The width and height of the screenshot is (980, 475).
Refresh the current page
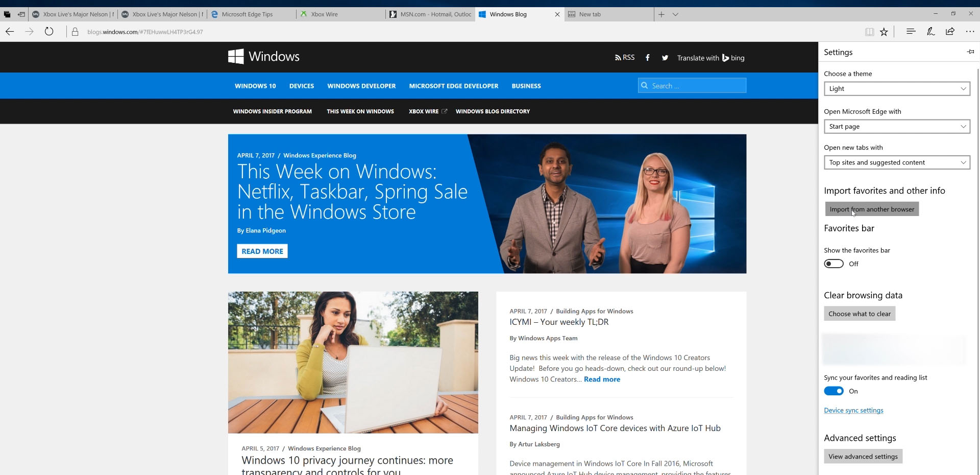pos(49,32)
